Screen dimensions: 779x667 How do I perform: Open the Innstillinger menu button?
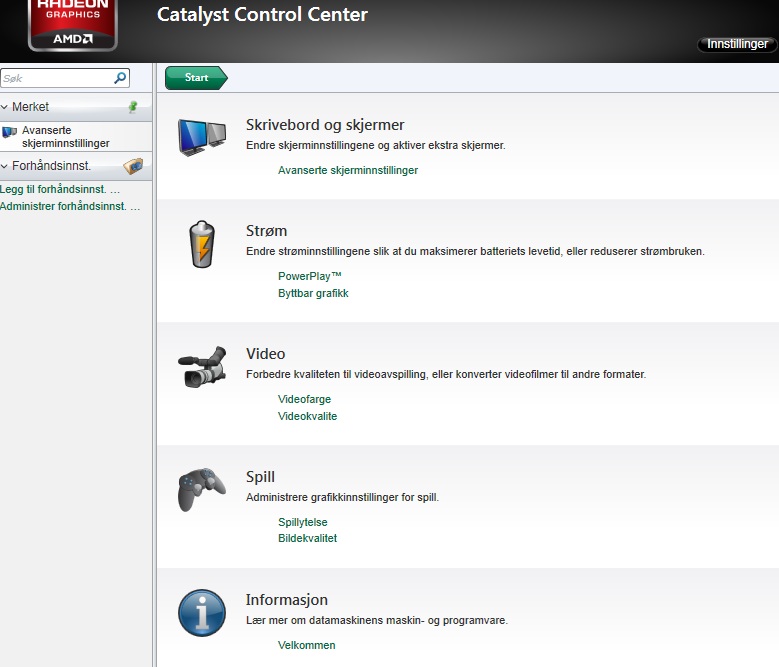737,44
